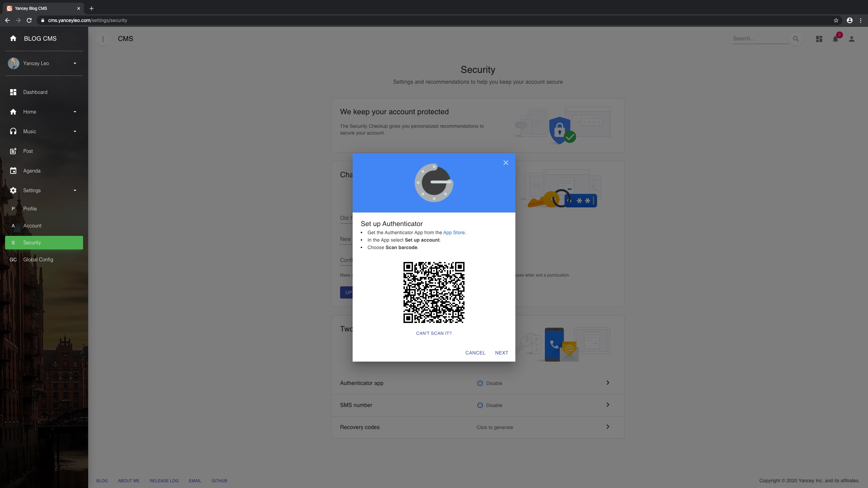Click the authenticator QR code
The height and width of the screenshot is (488, 868).
(x=434, y=292)
